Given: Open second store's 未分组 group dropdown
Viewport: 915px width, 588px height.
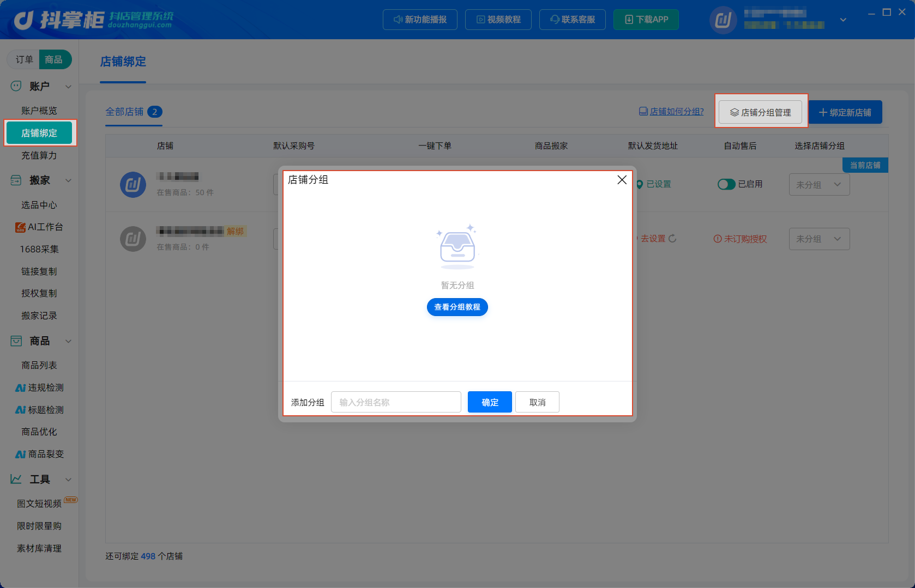Looking at the screenshot, I should click(820, 239).
